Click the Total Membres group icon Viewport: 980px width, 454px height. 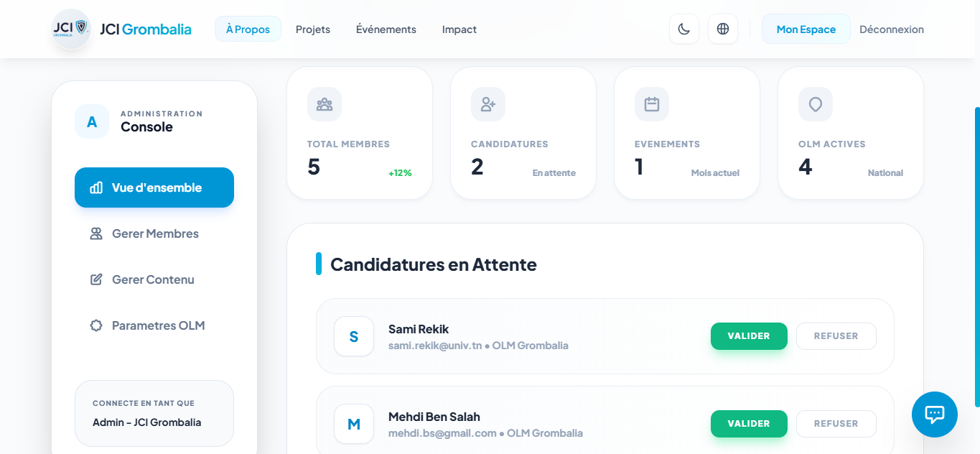[x=325, y=104]
